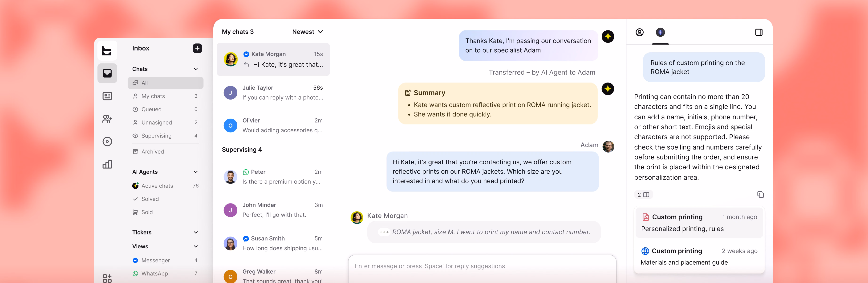Open customer profile icon in right panel
Screen dimensions: 868x283
(x=639, y=32)
